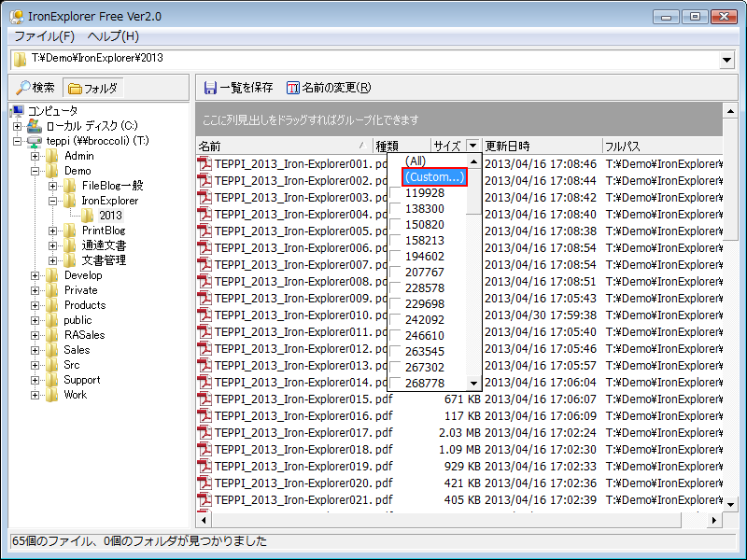Click the Work folder icon
747x560 pixels.
52,395
